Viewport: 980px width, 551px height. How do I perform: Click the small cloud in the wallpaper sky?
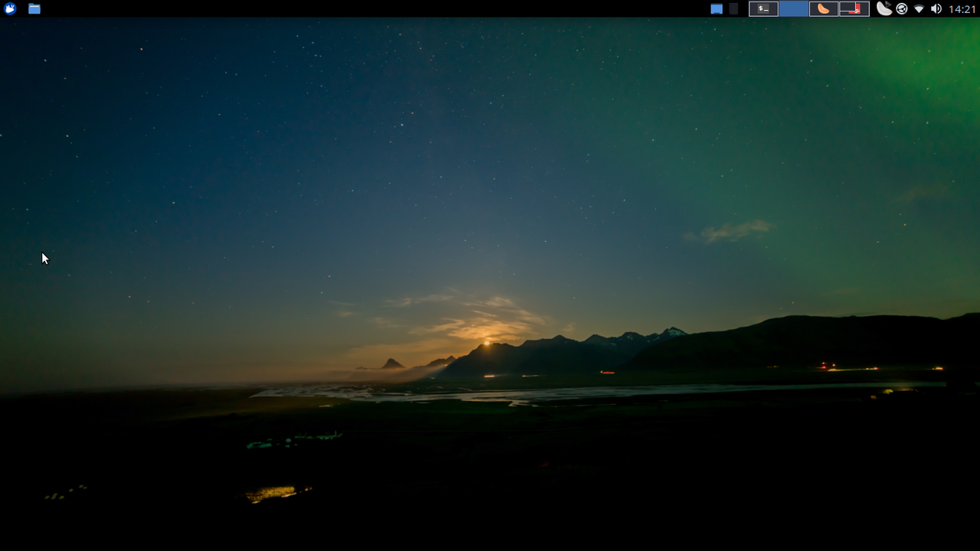[730, 231]
